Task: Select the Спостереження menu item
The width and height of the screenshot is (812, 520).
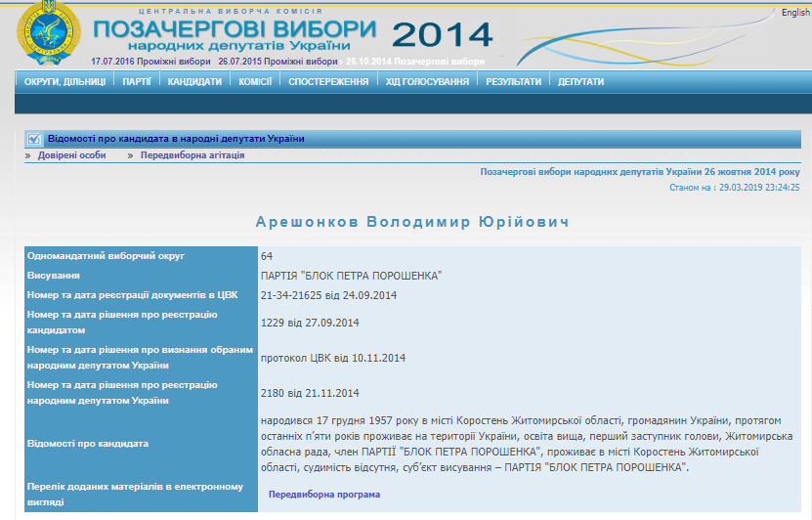Action: (x=328, y=82)
